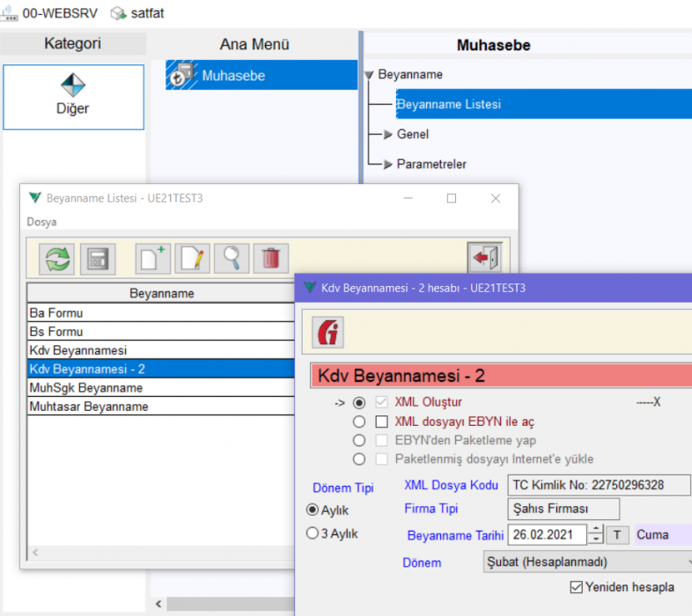Click the green refresh icon in toolbar
This screenshot has width=692, height=616.
(x=58, y=259)
